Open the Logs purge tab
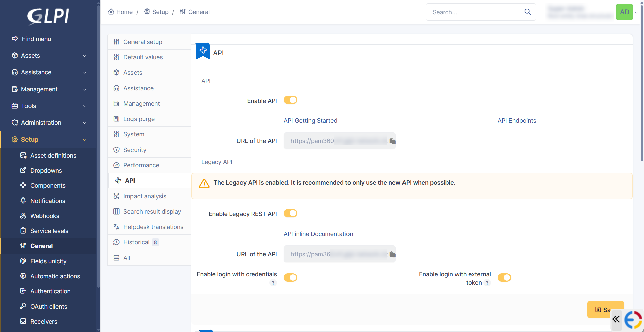The height and width of the screenshot is (332, 644). click(149, 119)
